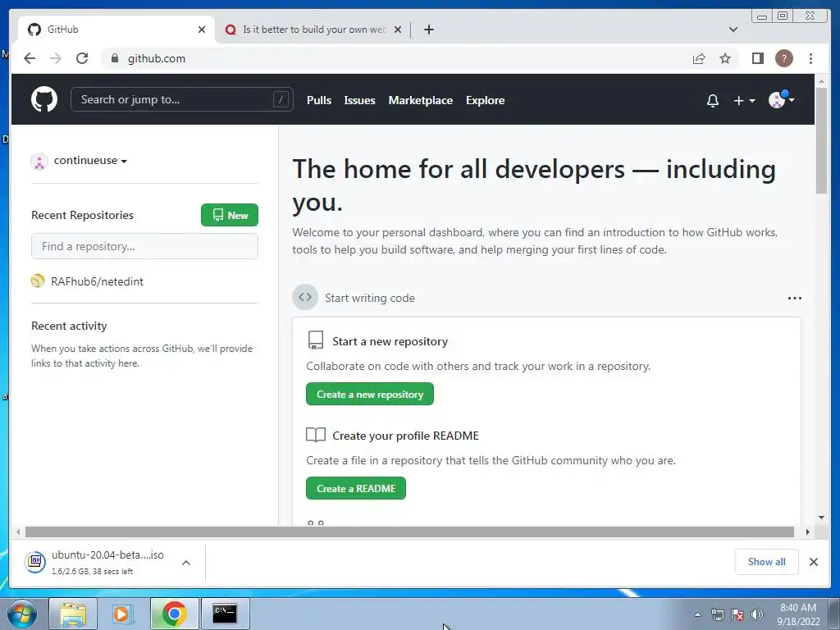Open a new browser tab with plus
This screenshot has width=840, height=630.
(x=428, y=30)
